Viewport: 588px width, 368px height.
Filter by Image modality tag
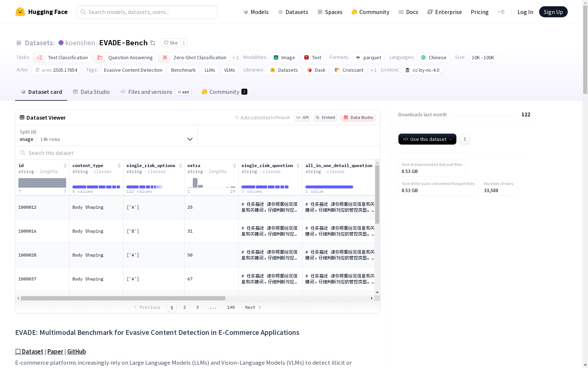click(284, 57)
